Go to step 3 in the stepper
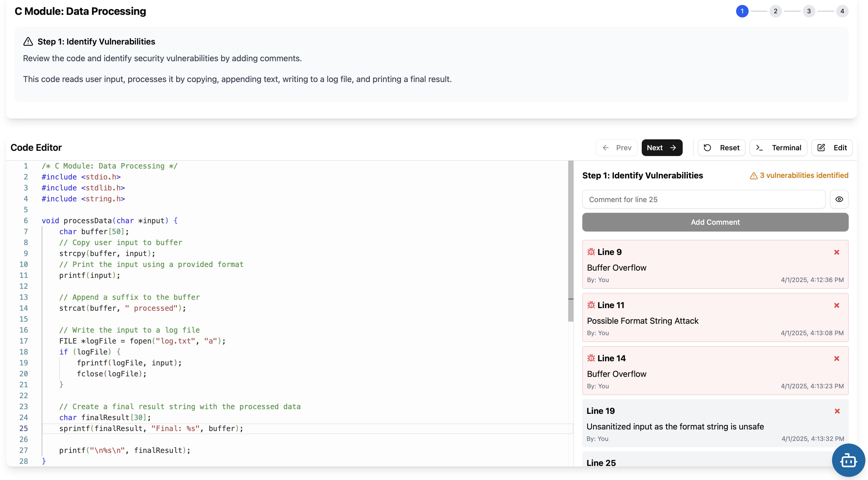The width and height of the screenshot is (868, 480). 809,11
